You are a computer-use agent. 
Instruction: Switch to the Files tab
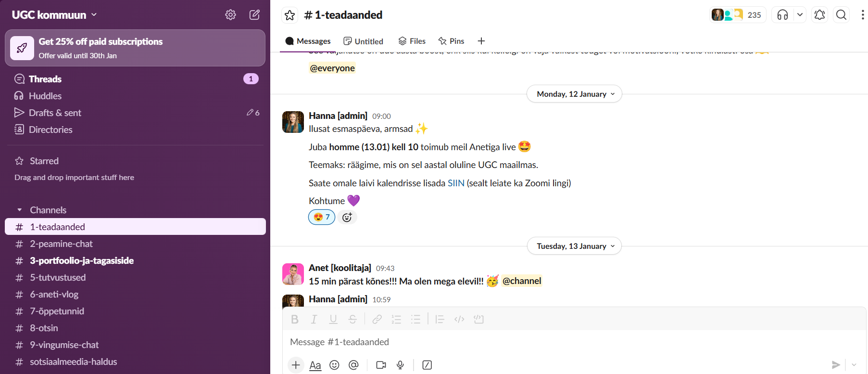click(412, 41)
